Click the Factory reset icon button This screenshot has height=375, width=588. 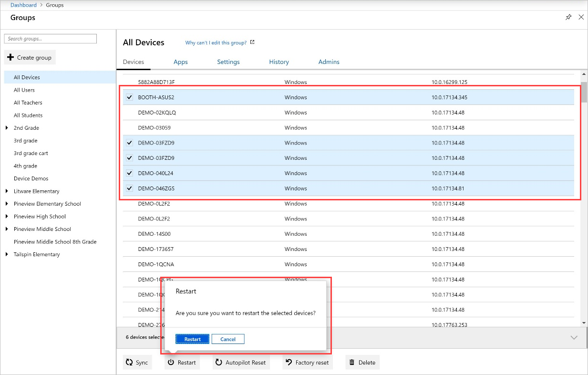pos(289,363)
